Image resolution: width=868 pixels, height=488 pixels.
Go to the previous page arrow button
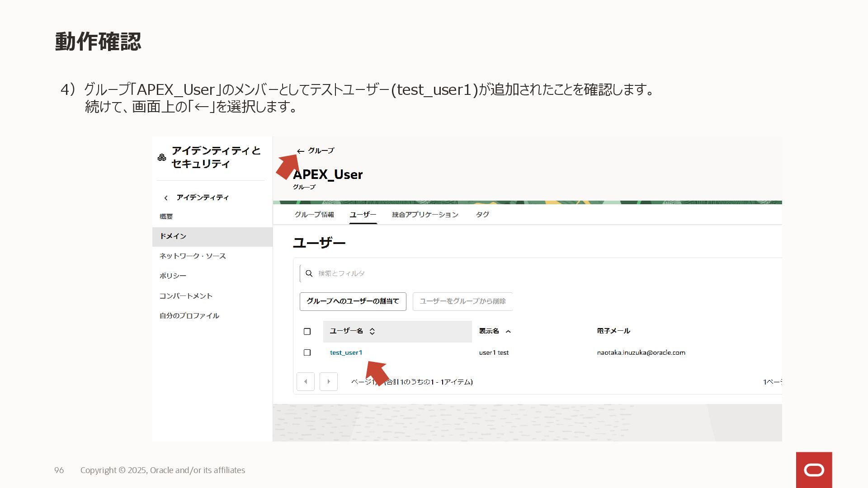coord(306,382)
